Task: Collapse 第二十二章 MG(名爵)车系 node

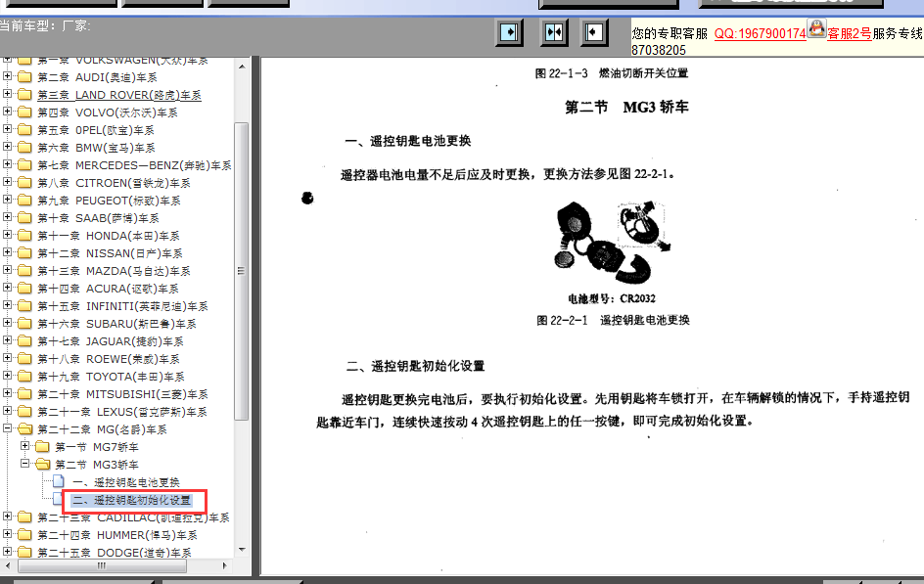Action: tap(7, 428)
